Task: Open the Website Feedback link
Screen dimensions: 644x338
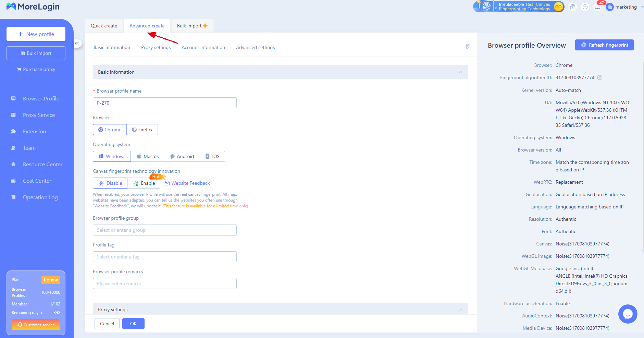Action: tap(190, 183)
